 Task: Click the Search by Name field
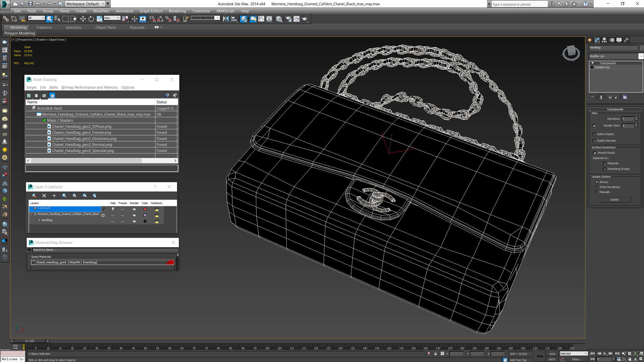[105, 250]
